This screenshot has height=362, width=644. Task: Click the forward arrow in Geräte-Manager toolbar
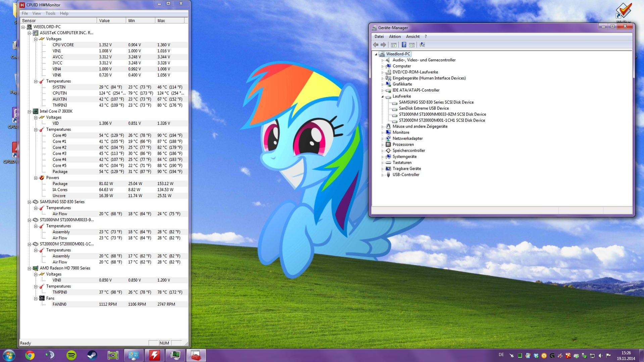[x=383, y=45]
